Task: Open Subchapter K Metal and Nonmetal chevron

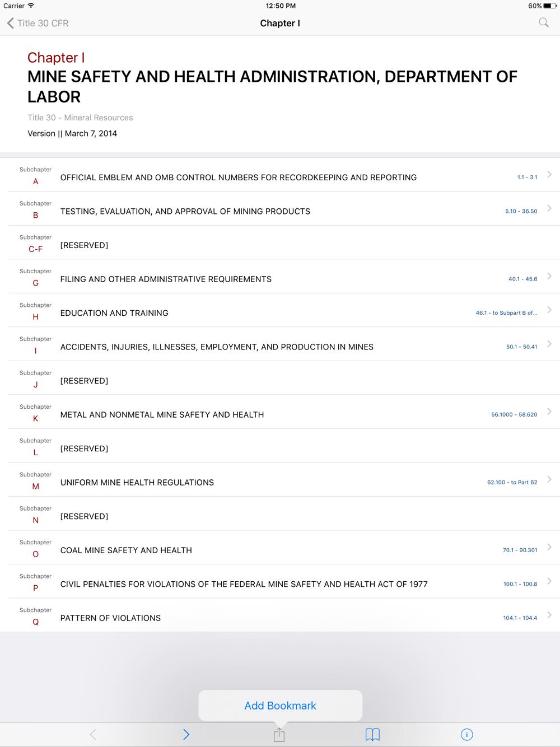Action: click(x=549, y=412)
